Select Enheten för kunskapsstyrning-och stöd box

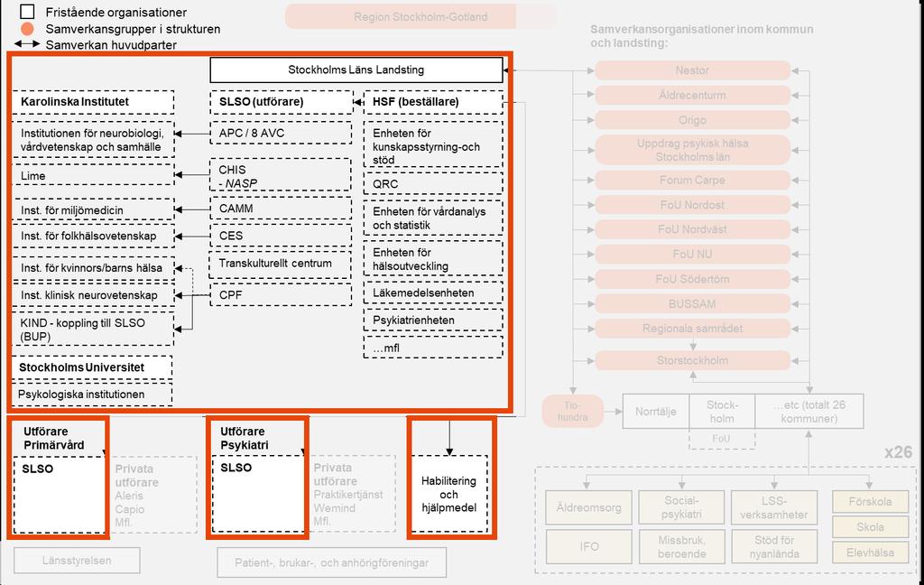pyautogui.click(x=433, y=145)
